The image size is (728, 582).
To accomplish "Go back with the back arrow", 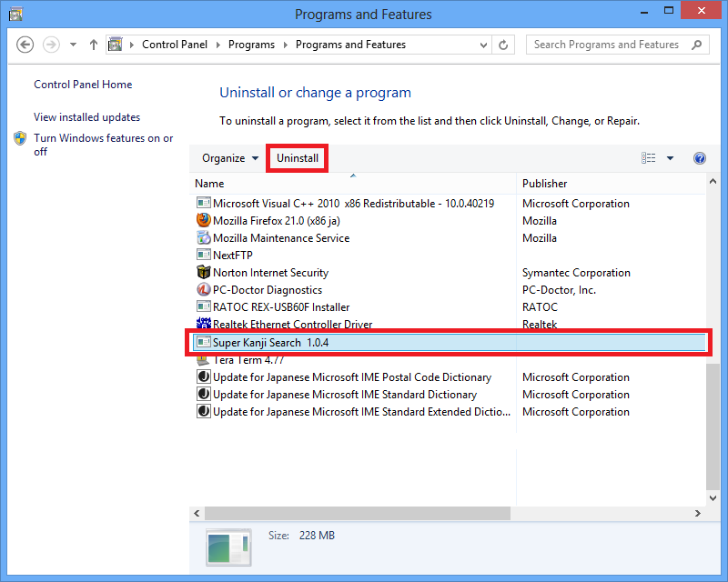I will tap(25, 45).
